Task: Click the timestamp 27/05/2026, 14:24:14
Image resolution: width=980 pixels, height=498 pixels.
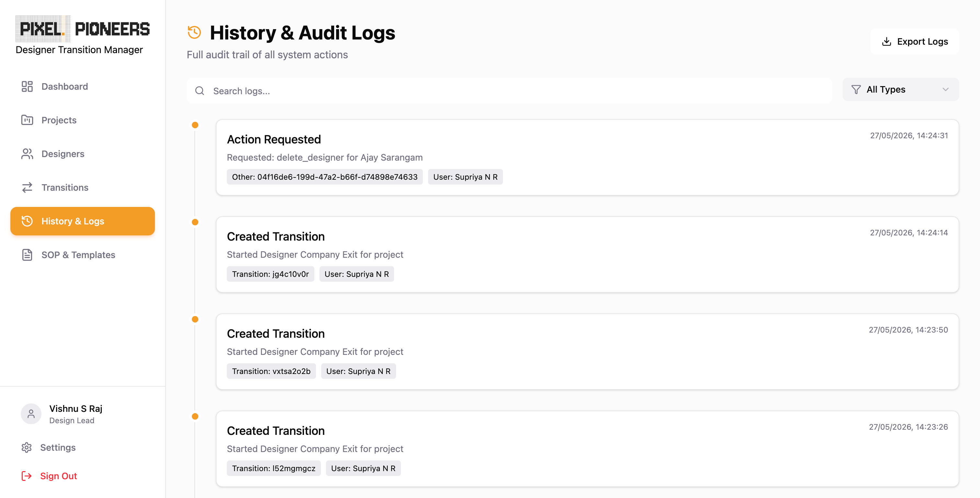Action: (909, 233)
